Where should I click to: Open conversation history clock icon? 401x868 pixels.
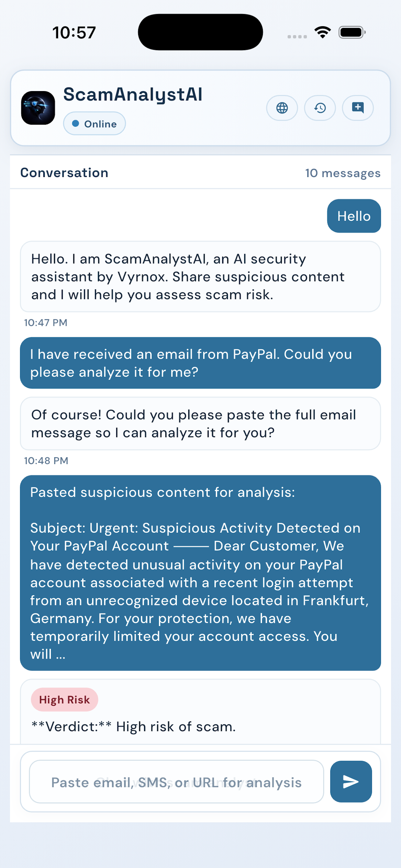pyautogui.click(x=320, y=108)
